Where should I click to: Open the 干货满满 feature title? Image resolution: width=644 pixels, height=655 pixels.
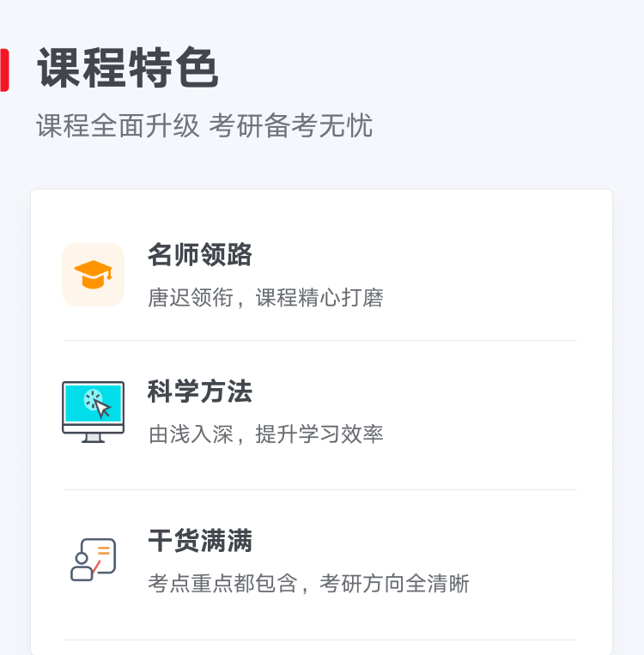click(x=200, y=541)
